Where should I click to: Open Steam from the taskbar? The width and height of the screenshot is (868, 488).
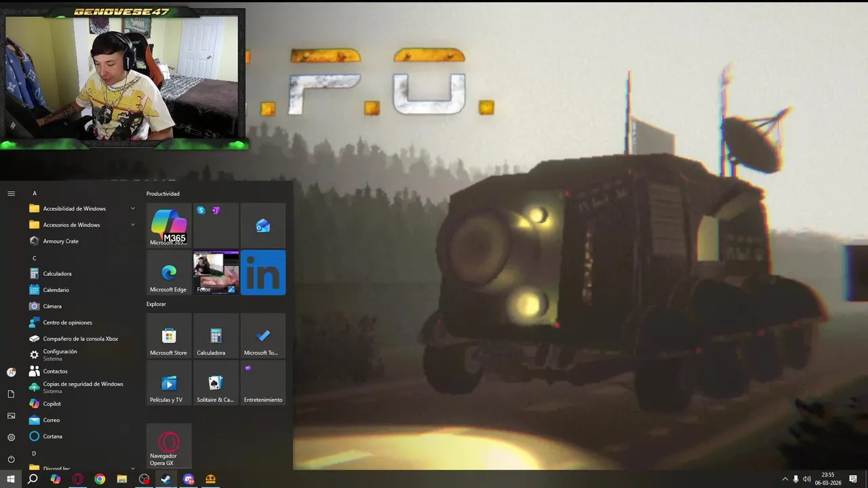point(166,479)
